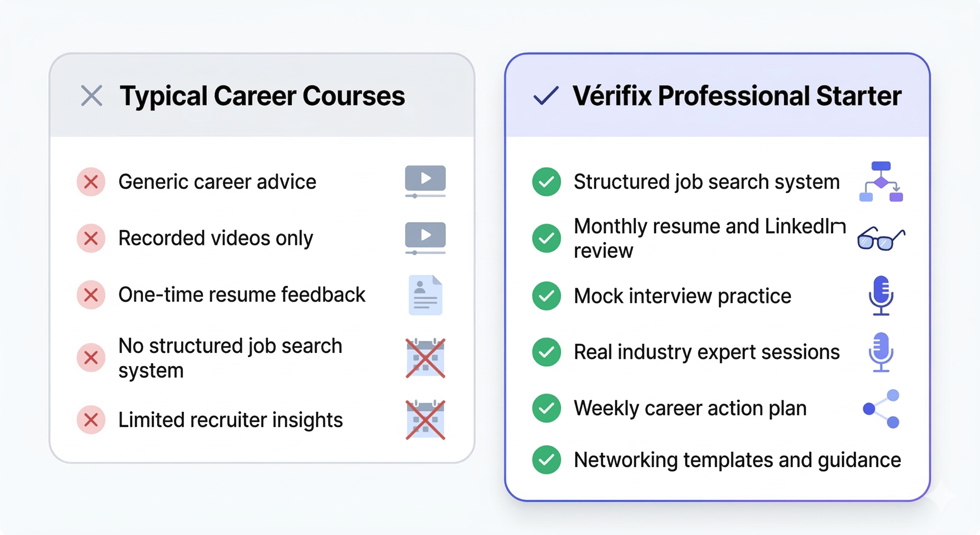Click green checkmark beside Networking templates and guidance
The height and width of the screenshot is (535, 980).
[546, 460]
